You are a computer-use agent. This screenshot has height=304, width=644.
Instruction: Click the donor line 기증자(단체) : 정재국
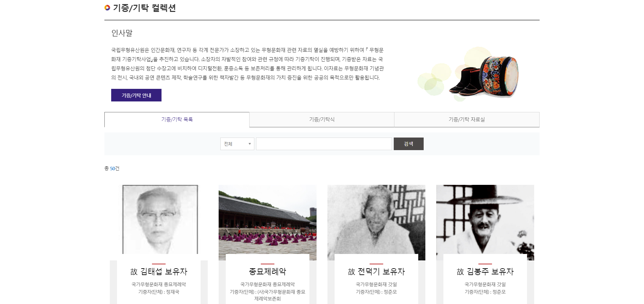(x=159, y=292)
